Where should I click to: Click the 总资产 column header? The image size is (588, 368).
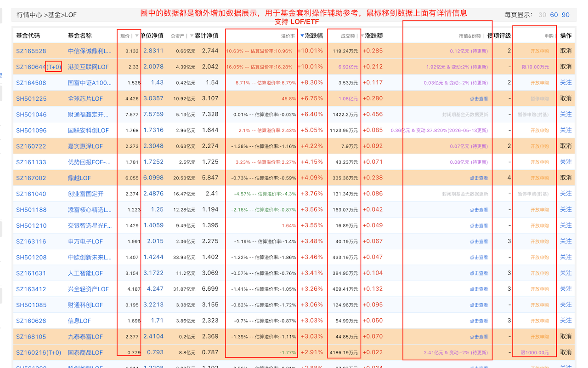178,36
